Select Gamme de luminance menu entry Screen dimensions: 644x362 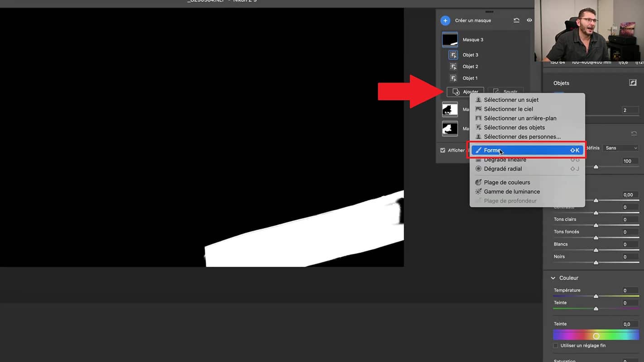(527, 191)
